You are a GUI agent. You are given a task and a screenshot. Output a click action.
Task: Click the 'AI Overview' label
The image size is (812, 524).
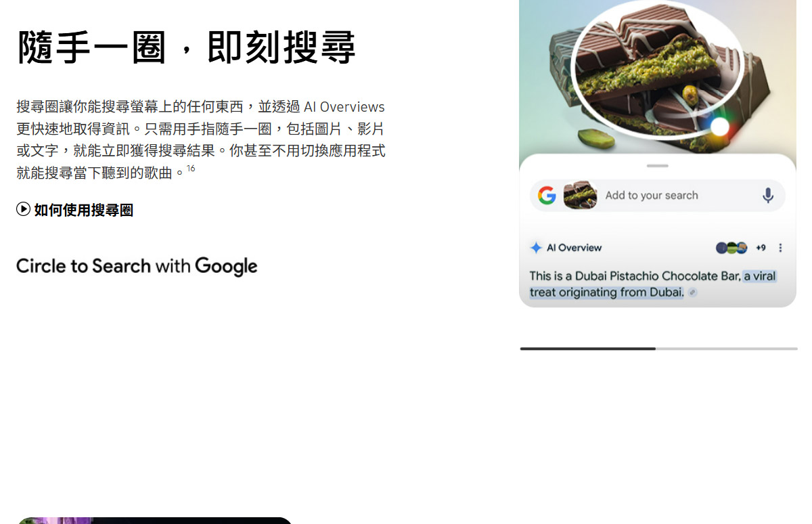[574, 248]
